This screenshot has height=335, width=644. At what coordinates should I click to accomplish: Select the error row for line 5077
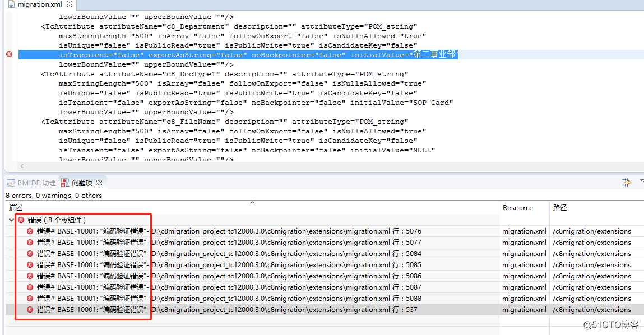click(325, 242)
